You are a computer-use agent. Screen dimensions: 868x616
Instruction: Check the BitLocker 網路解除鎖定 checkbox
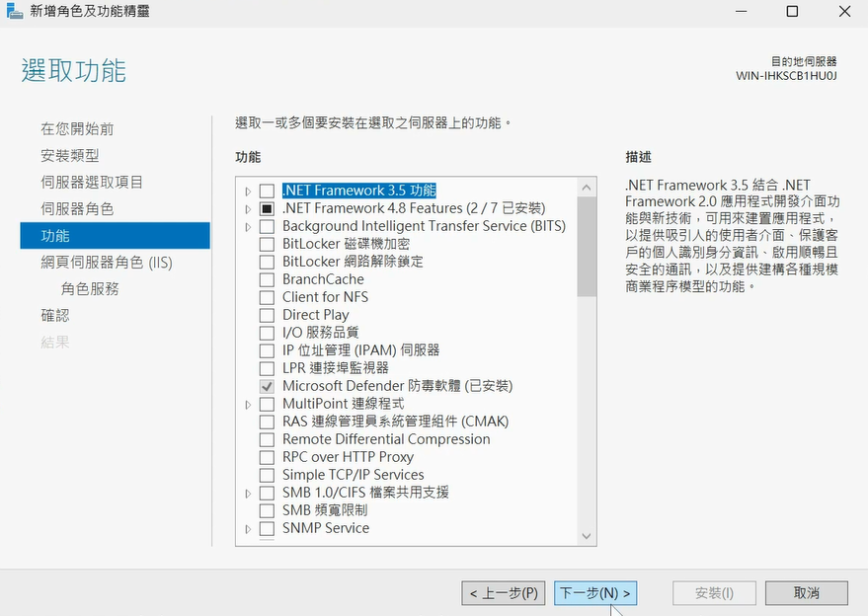(x=267, y=262)
